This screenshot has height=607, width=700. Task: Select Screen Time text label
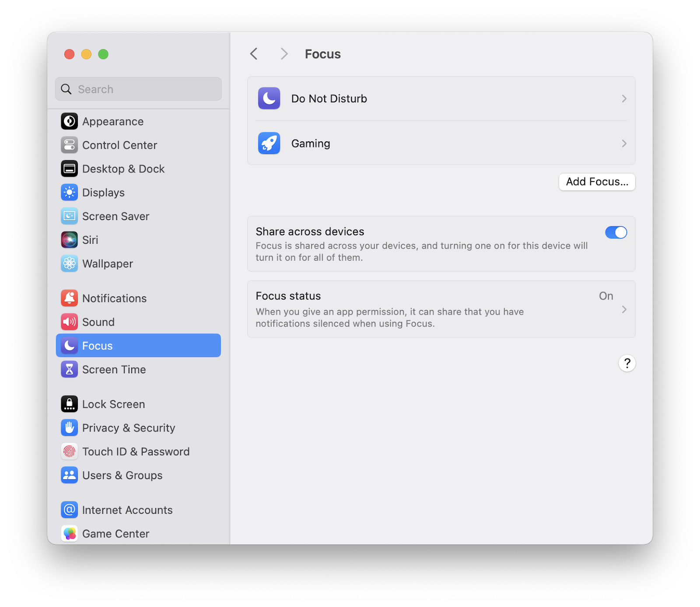click(114, 369)
